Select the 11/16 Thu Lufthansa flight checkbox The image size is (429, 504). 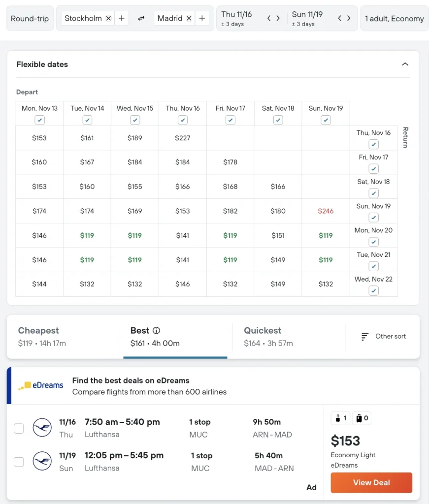click(19, 429)
